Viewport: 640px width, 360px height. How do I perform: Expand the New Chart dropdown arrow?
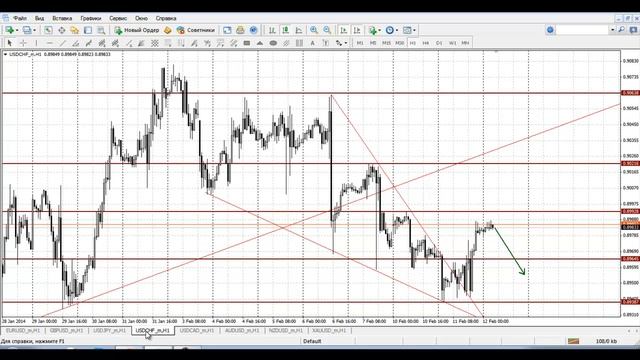point(17,30)
